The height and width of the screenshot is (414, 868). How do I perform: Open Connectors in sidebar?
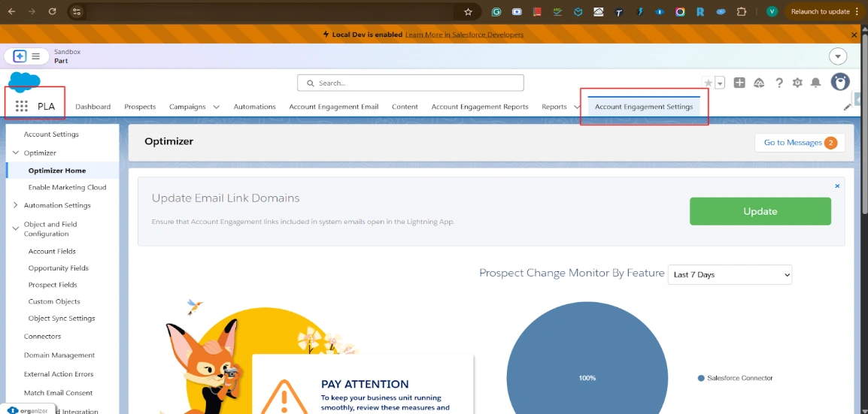pyautogui.click(x=43, y=336)
